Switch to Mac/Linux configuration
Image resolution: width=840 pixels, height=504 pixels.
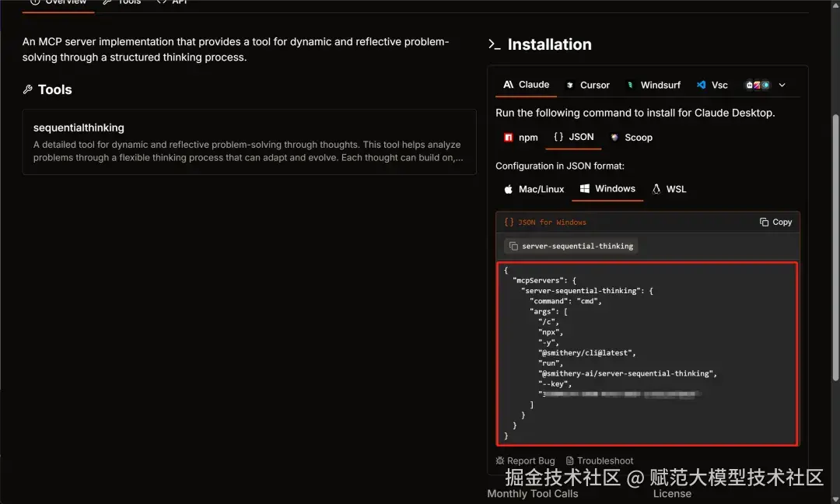click(534, 189)
